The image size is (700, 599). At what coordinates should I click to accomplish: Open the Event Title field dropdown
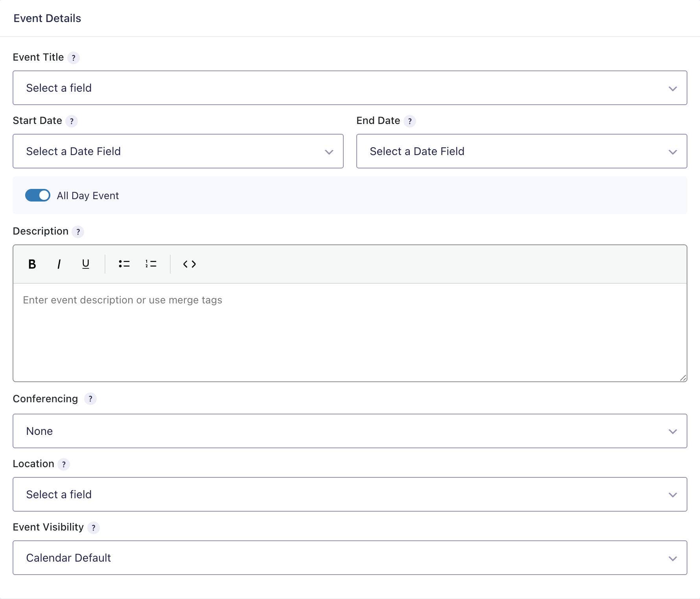(350, 88)
